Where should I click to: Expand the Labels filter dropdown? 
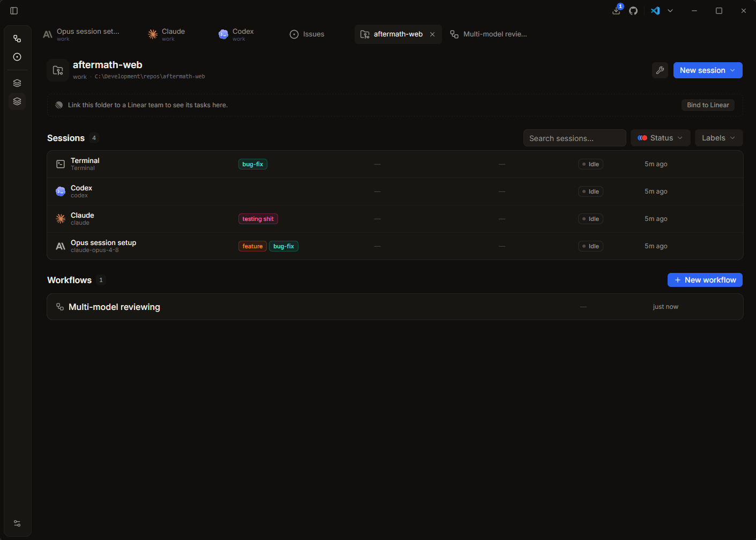(719, 138)
